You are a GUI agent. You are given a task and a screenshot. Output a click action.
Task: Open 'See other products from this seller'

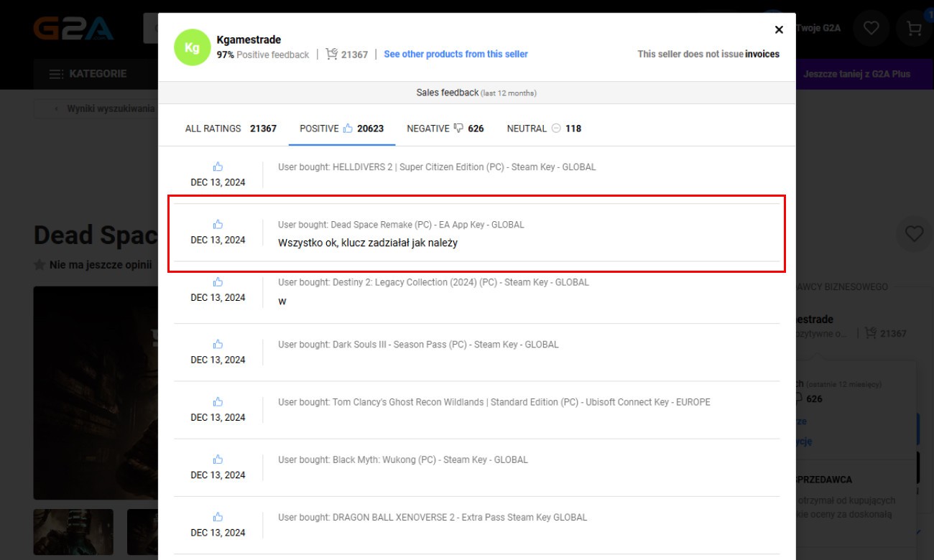(456, 54)
